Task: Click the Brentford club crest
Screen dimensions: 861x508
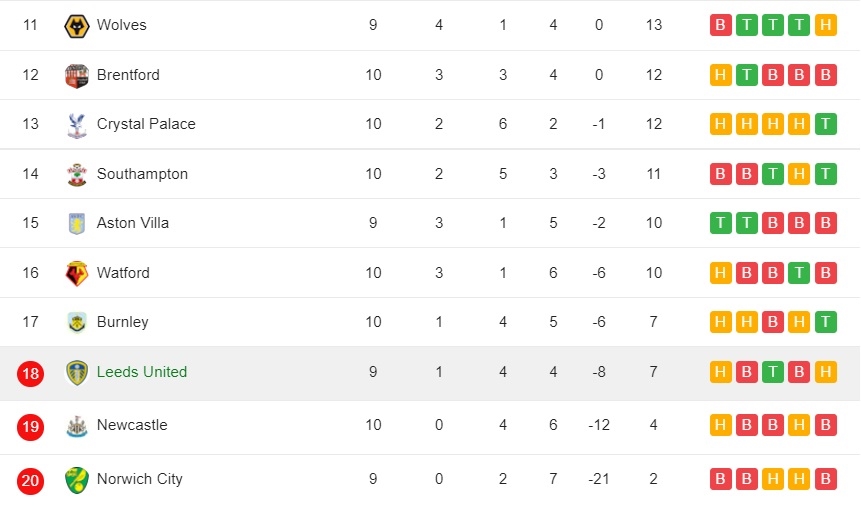Action: click(77, 76)
